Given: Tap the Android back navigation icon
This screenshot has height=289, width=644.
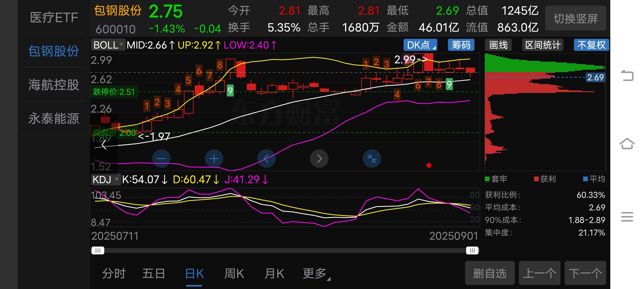Looking at the screenshot, I should (627, 75).
